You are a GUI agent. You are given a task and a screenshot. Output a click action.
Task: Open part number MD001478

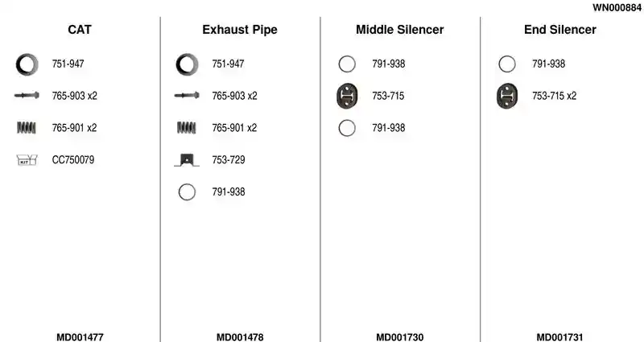point(240,337)
